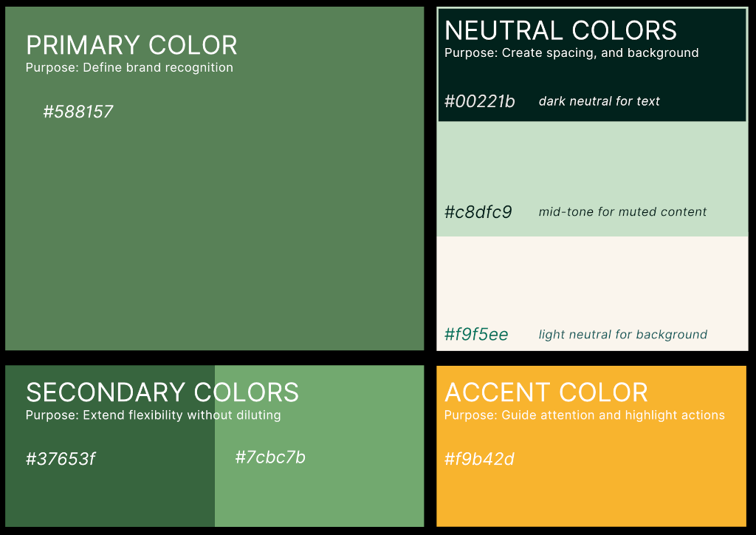Click the #f9b42d hex code label
Viewport: 756px width, 535px height.
[x=479, y=460]
